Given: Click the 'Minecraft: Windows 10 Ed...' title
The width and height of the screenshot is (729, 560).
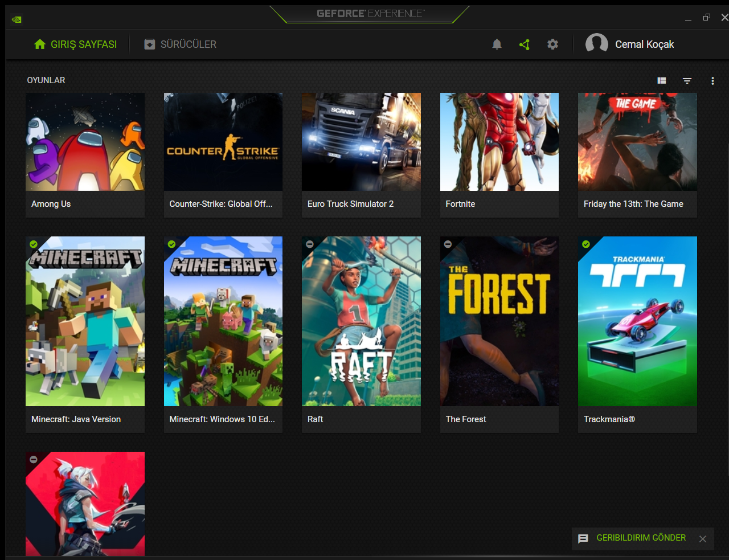Looking at the screenshot, I should pos(222,419).
